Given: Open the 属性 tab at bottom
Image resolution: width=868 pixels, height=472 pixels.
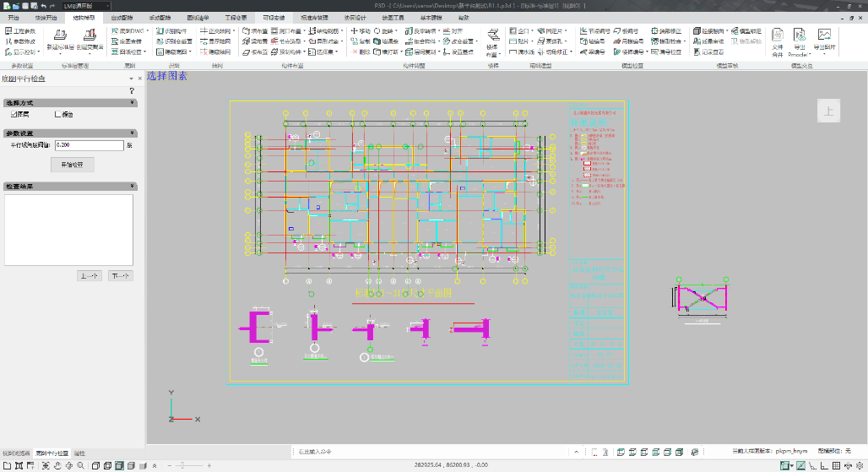Looking at the screenshot, I should pos(79,453).
